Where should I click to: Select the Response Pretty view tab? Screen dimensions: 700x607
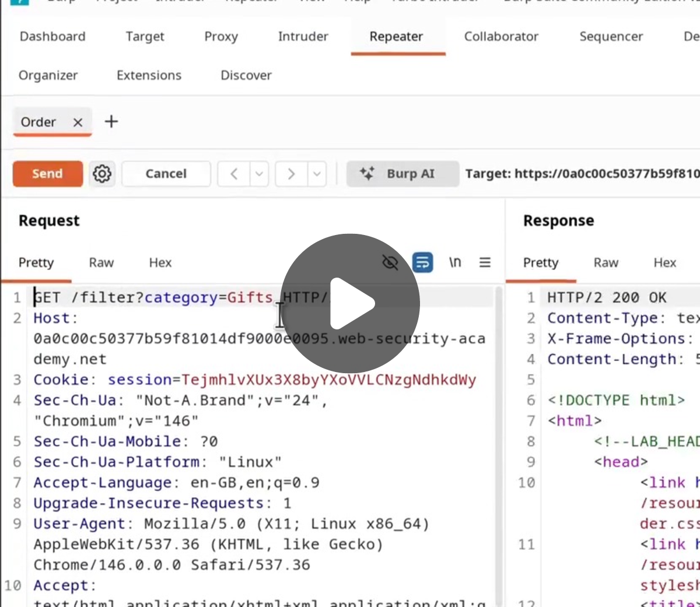click(541, 262)
